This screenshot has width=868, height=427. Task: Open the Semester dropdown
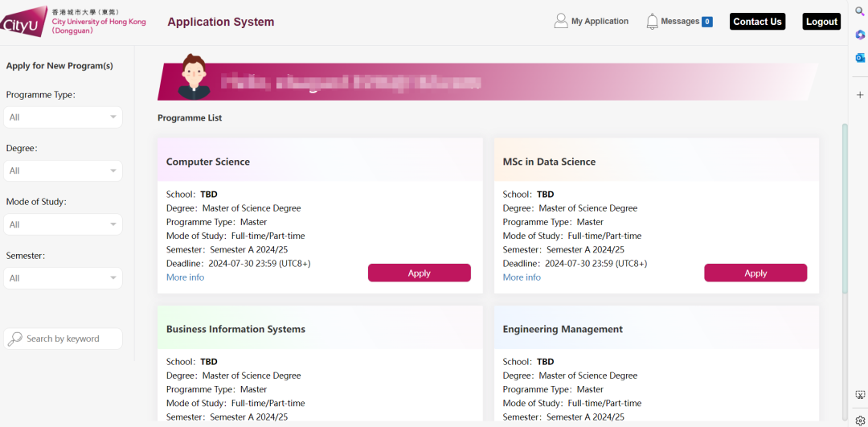[x=63, y=278]
